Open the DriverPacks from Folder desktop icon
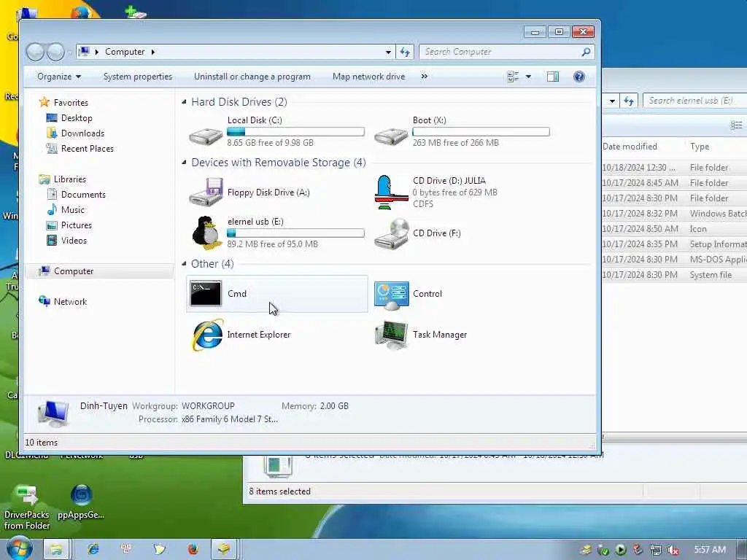The width and height of the screenshot is (747, 560). click(27, 506)
